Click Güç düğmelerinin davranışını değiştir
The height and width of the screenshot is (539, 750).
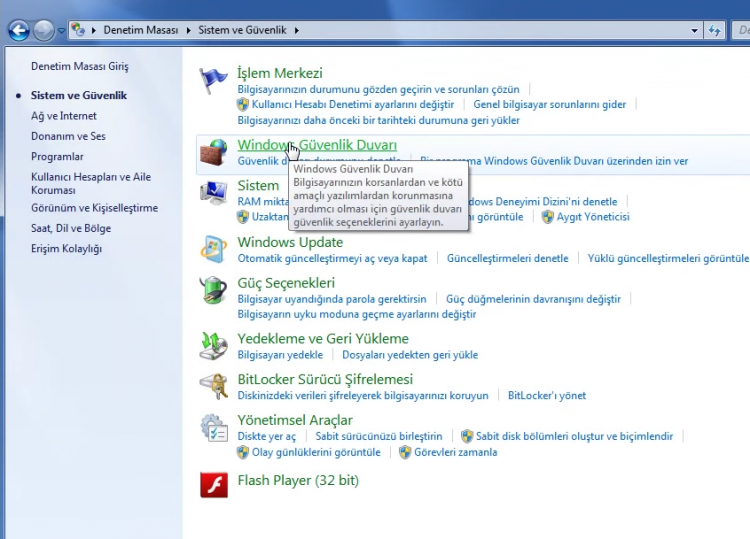[x=533, y=299]
